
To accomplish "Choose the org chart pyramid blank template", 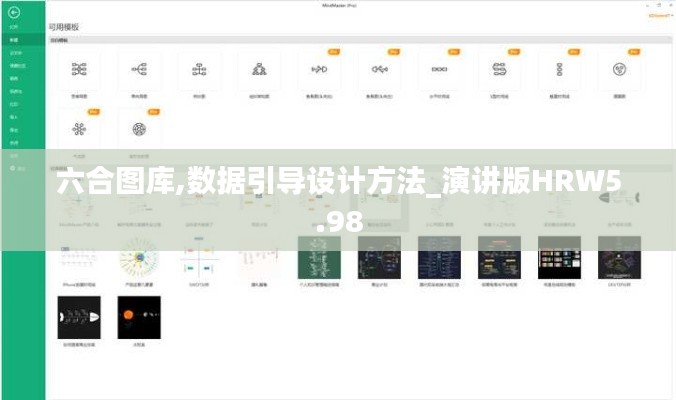I will click(x=259, y=69).
